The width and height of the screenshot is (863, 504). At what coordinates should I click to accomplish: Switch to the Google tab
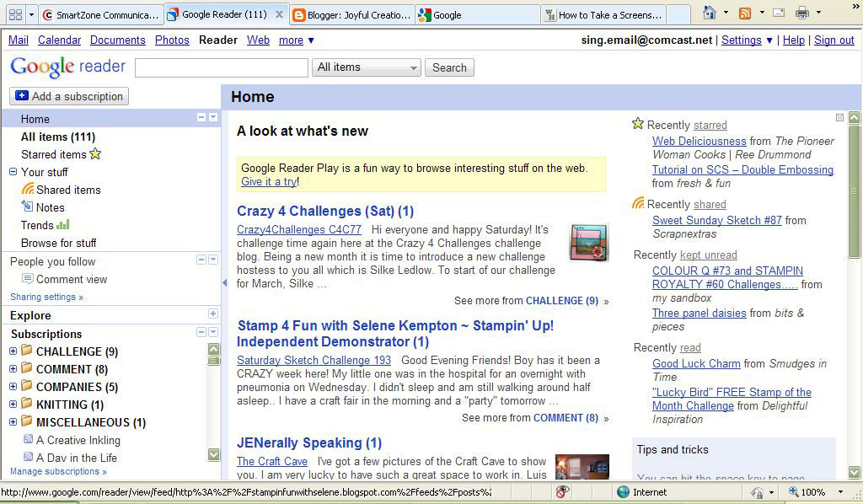coord(478,15)
